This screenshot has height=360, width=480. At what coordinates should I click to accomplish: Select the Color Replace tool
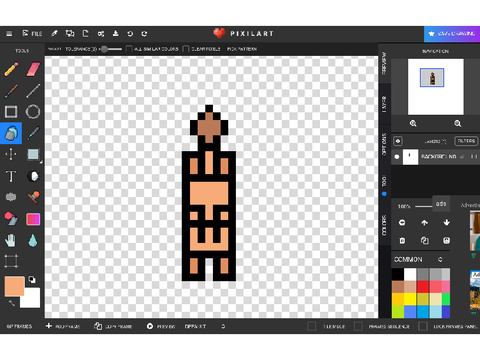11,219
